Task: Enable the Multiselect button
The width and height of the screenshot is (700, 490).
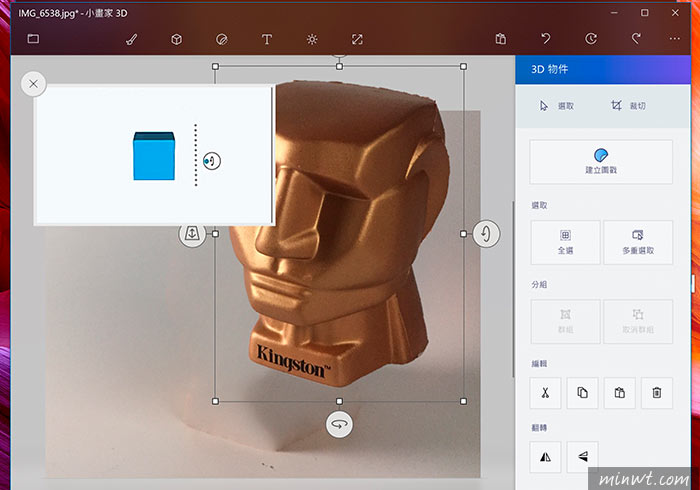Action: tap(638, 242)
